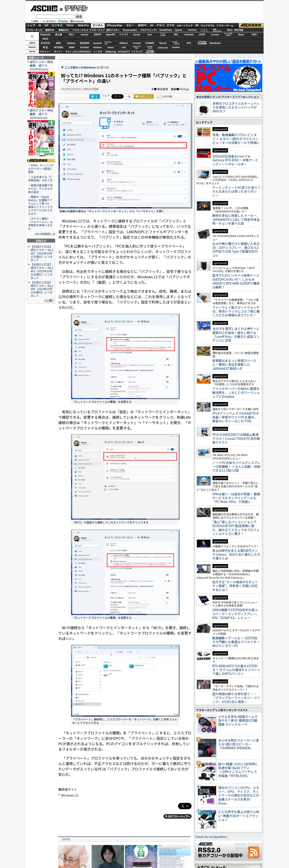Screen dimensions: 289x868
Task: Enlarge the Explorer ネットワーク screenshot
Action: 125,681
